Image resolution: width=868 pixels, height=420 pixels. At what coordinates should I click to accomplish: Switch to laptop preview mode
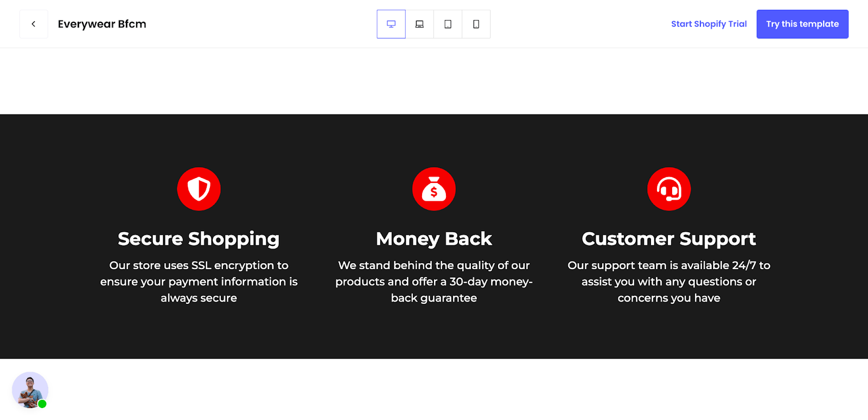419,24
